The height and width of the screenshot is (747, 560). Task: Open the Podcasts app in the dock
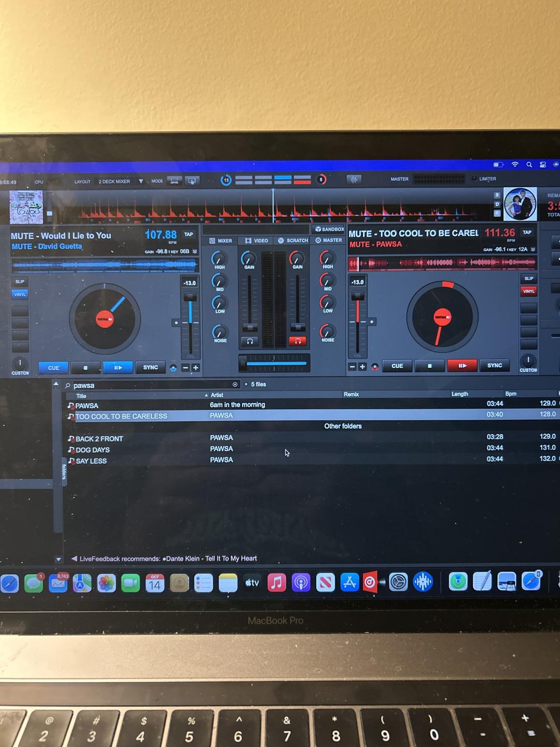301,583
